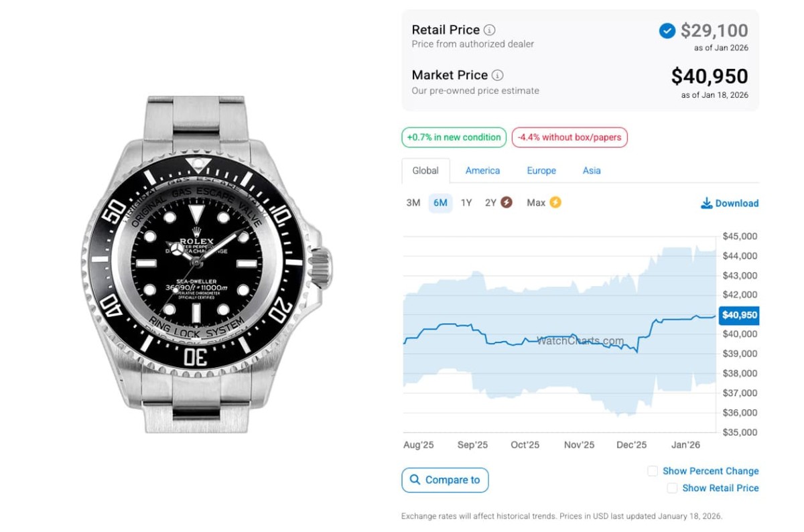Click the lightning icon beside 2Y
804x532 pixels.
pyautogui.click(x=507, y=202)
